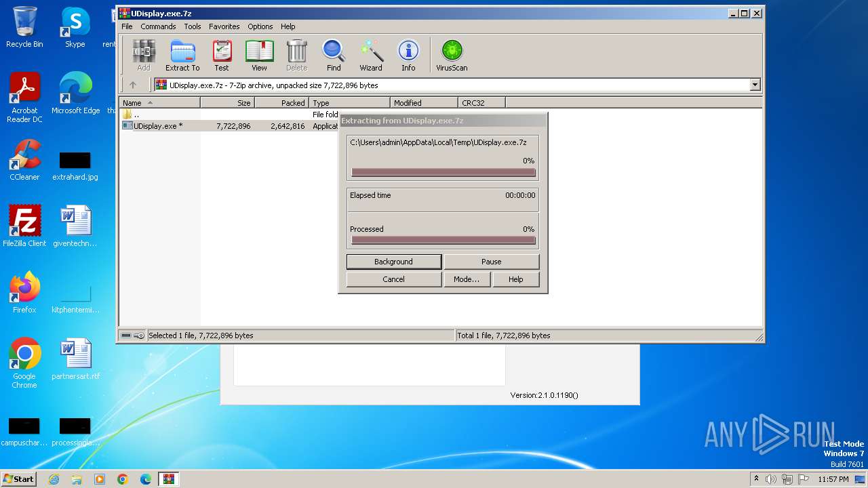
Task: Click the Add toolbar icon in WinRAR
Action: (144, 55)
